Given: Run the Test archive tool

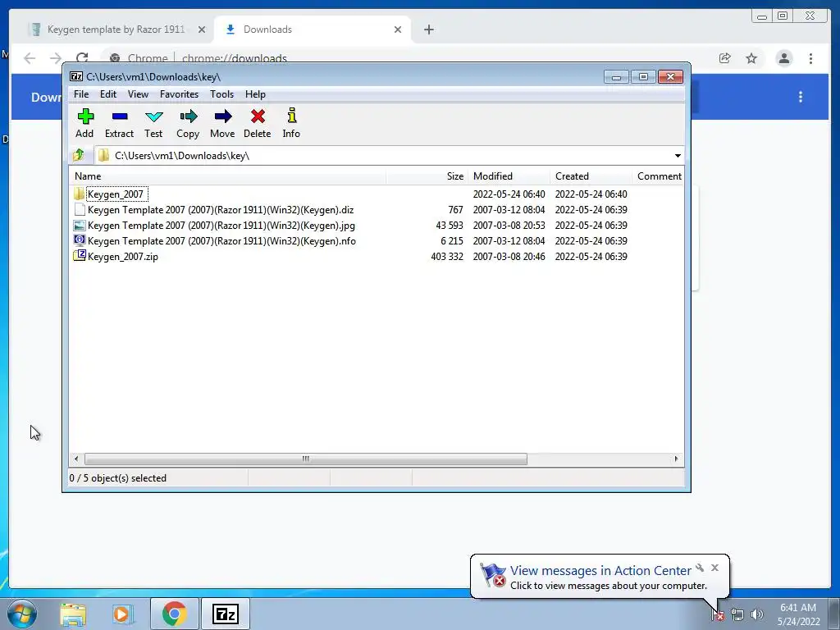Looking at the screenshot, I should (153, 116).
